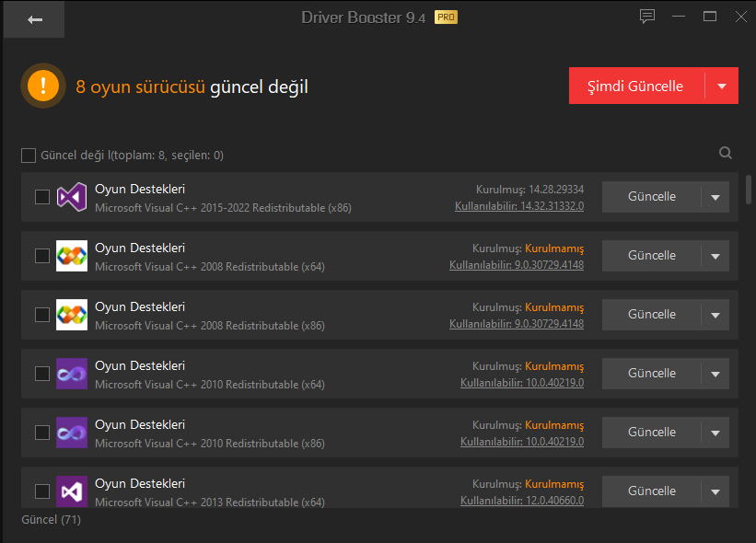
Task: Open available version link 14.32.31332.0
Action: tap(519, 206)
